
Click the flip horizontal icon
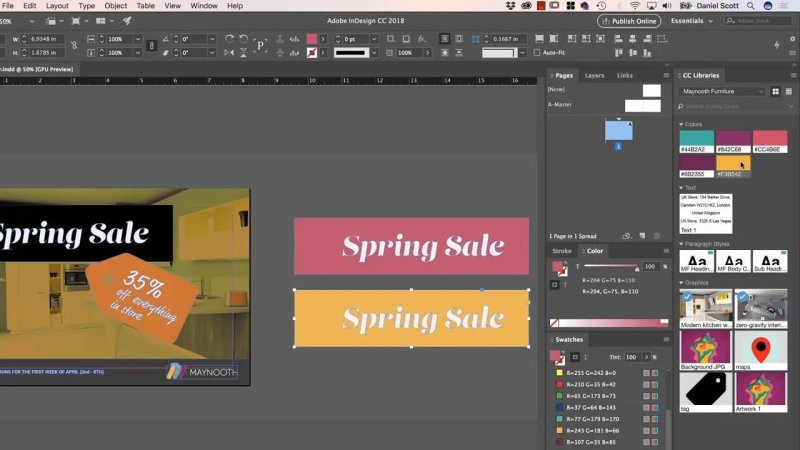pyautogui.click(x=229, y=53)
